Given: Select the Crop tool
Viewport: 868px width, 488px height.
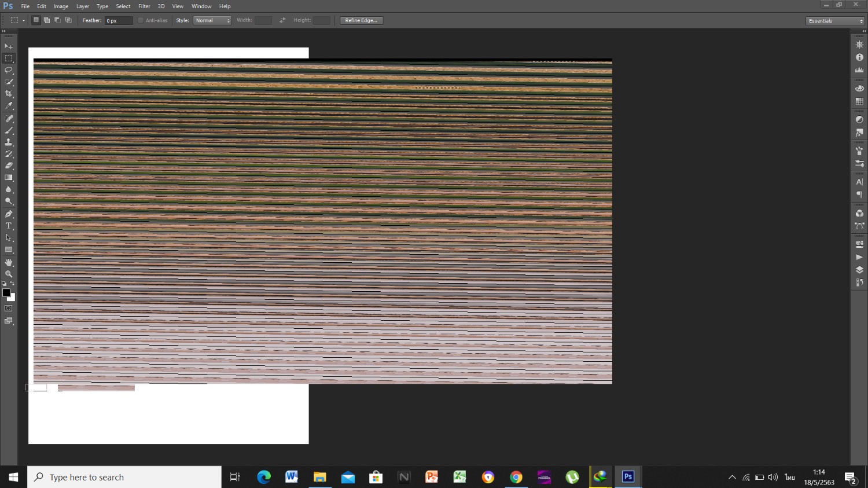Looking at the screenshot, I should [x=9, y=94].
